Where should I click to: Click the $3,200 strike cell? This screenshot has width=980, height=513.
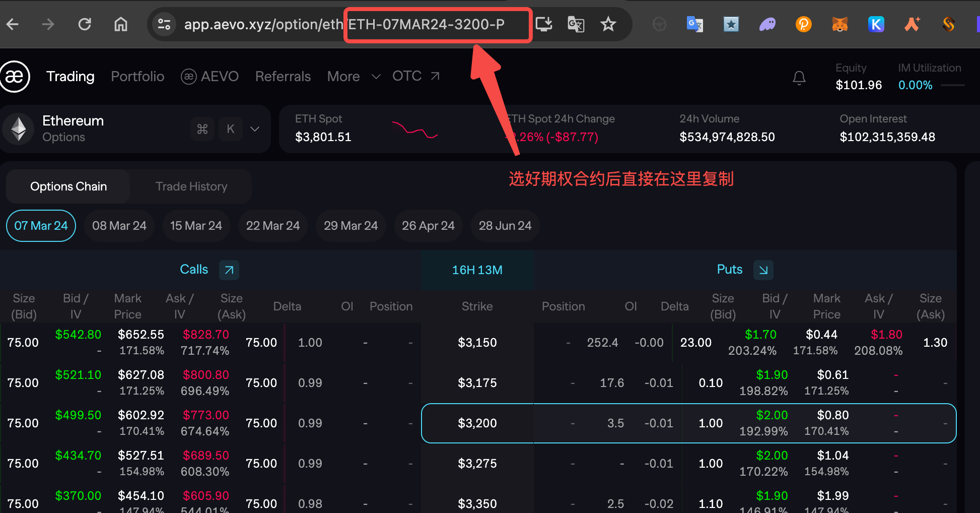tap(477, 423)
